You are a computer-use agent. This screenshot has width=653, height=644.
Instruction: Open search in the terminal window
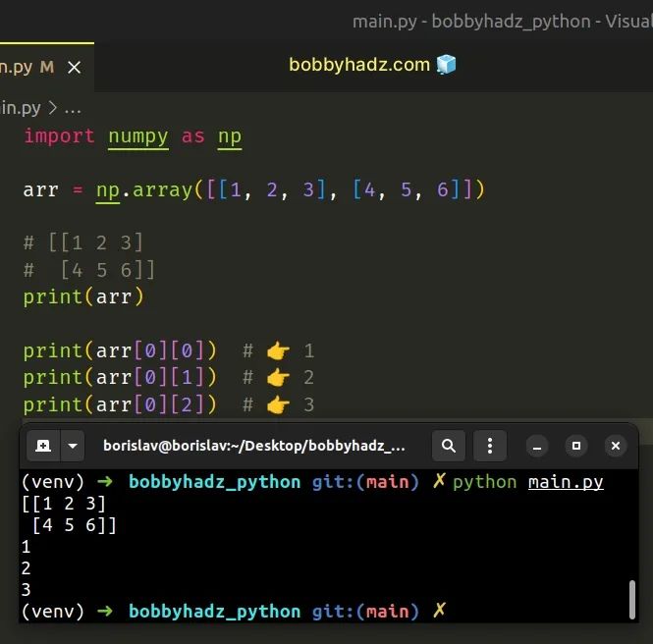[449, 446]
